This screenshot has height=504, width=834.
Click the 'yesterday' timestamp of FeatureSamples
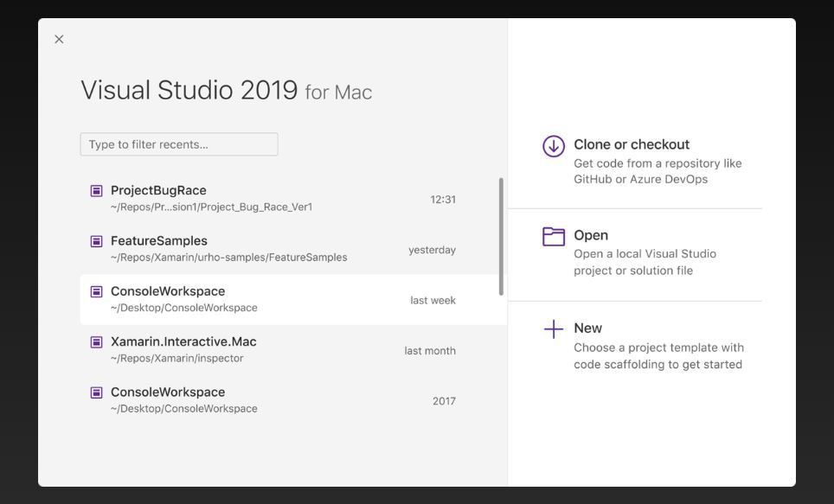coord(432,250)
